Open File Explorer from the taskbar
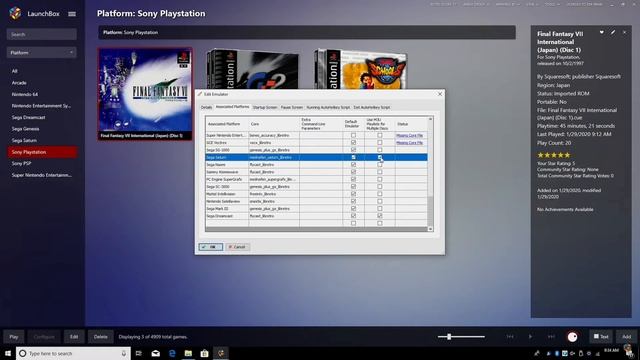The width and height of the screenshot is (640, 360). coord(188,353)
